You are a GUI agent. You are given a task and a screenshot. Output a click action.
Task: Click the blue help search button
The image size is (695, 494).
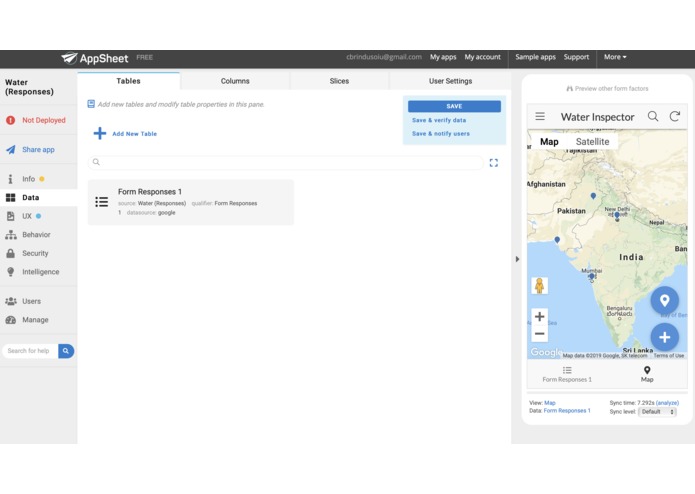66,351
